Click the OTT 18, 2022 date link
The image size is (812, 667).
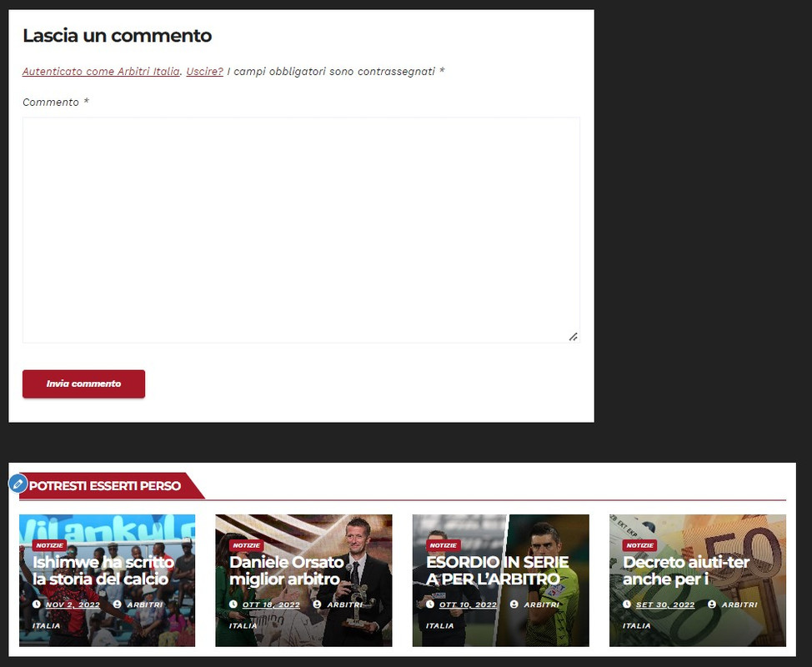point(271,604)
